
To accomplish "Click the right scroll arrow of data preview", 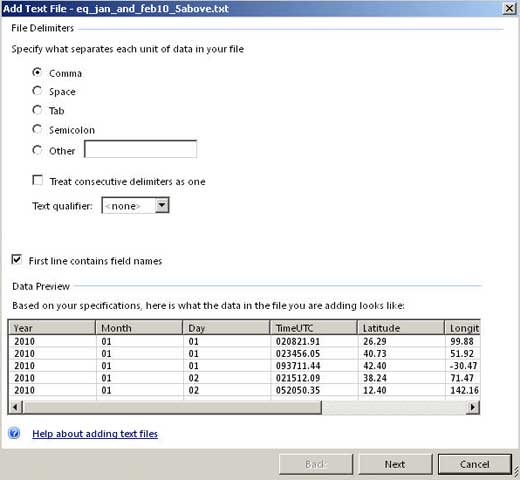I will (472, 407).
